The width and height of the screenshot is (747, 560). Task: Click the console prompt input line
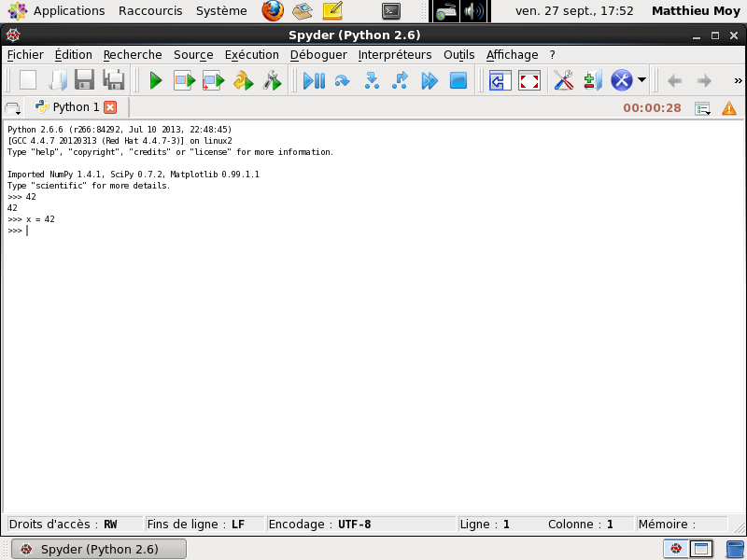[x=372, y=231]
